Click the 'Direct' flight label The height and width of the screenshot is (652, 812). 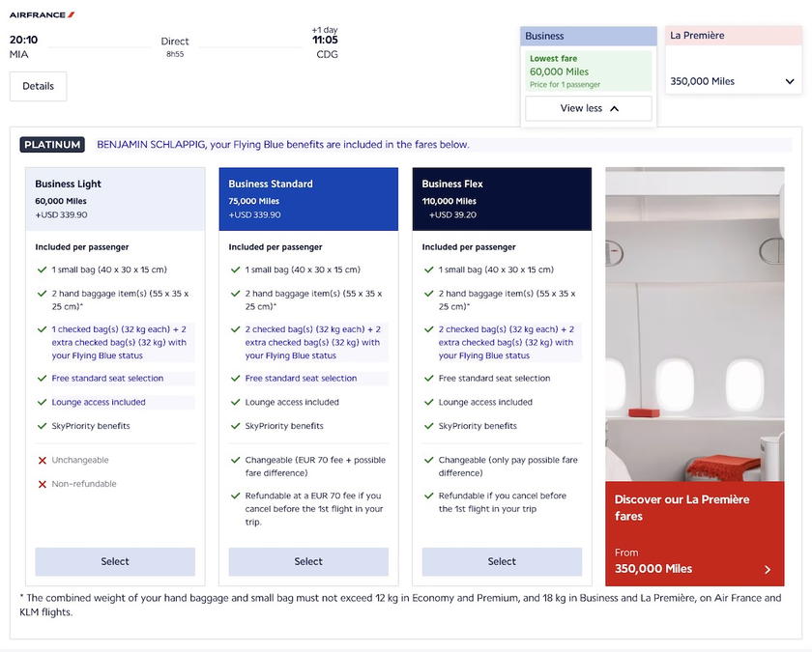pyautogui.click(x=175, y=42)
